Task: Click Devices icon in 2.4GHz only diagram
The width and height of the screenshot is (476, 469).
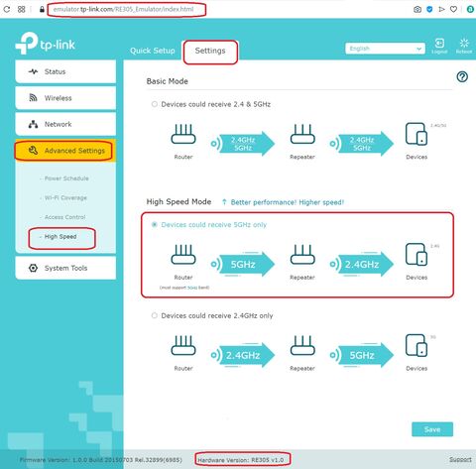Action: (416, 345)
